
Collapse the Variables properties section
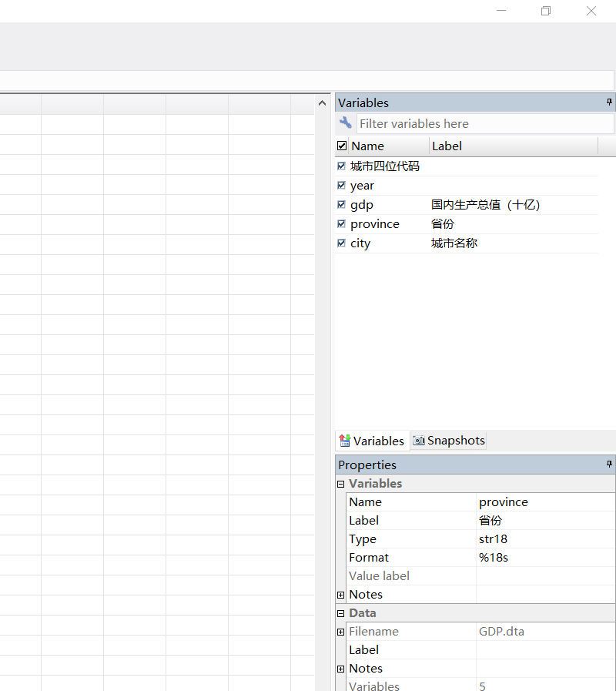(341, 484)
